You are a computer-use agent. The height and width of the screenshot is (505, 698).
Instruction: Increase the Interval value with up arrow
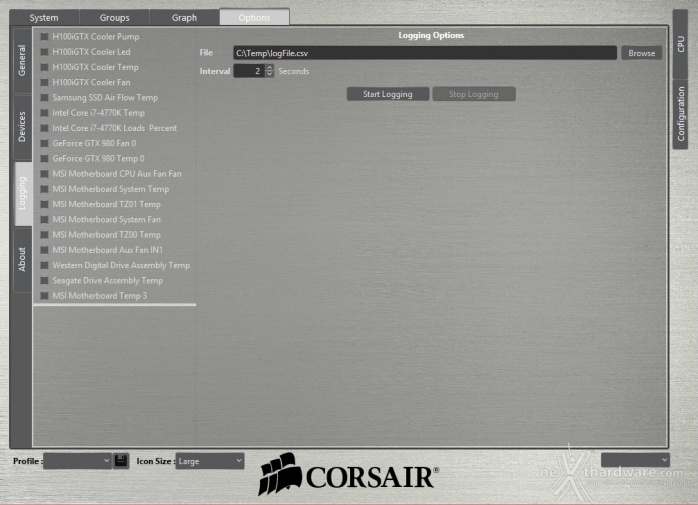pos(269,68)
